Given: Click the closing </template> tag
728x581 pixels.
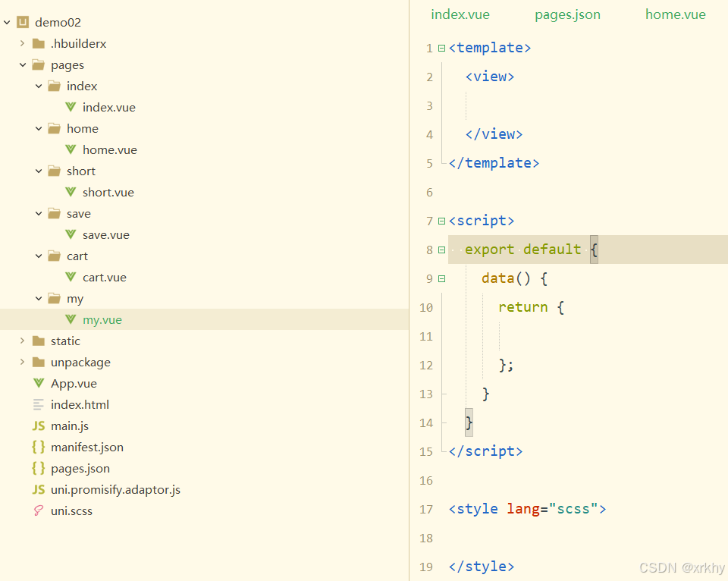Looking at the screenshot, I should [494, 163].
